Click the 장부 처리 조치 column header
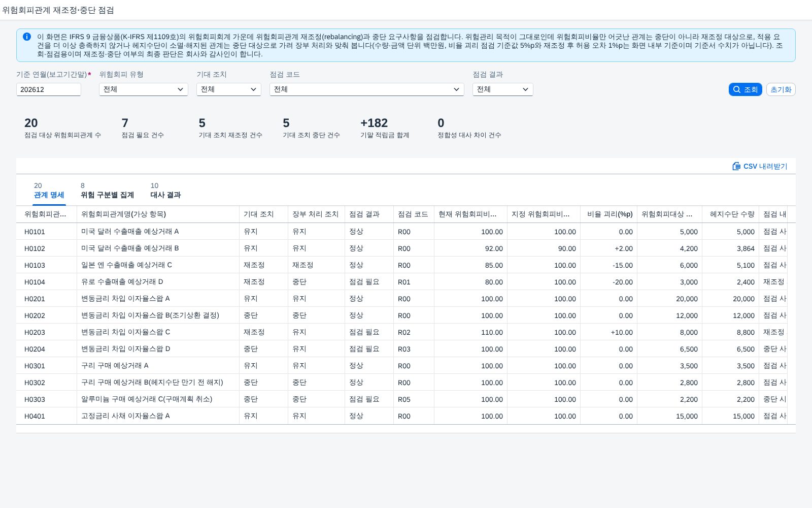The width and height of the screenshot is (812, 508). [x=316, y=214]
